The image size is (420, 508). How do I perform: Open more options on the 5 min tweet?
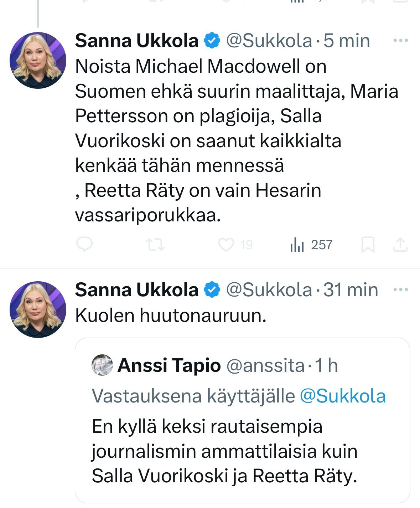[400, 41]
